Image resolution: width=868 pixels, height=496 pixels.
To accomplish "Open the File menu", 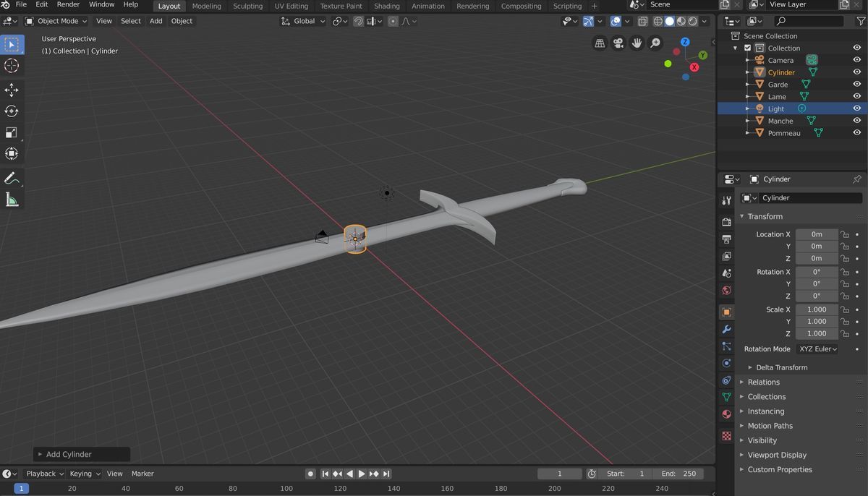I will pyautogui.click(x=21, y=4).
